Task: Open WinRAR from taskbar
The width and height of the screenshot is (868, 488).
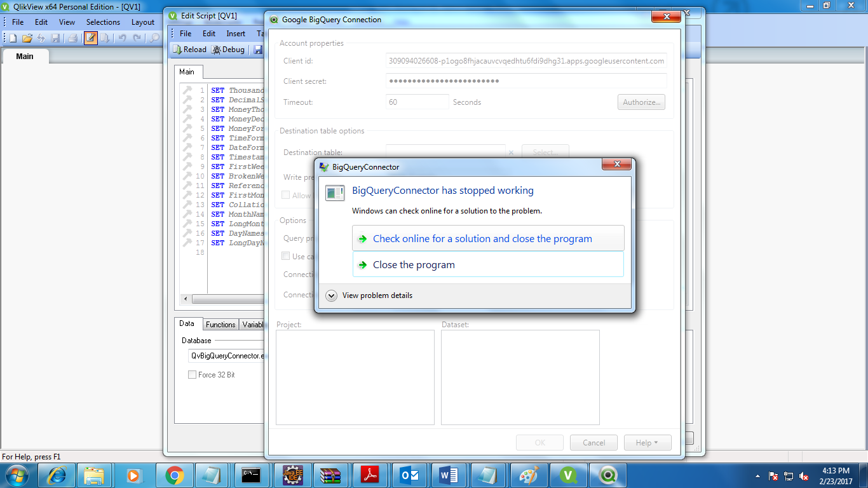Action: point(331,475)
